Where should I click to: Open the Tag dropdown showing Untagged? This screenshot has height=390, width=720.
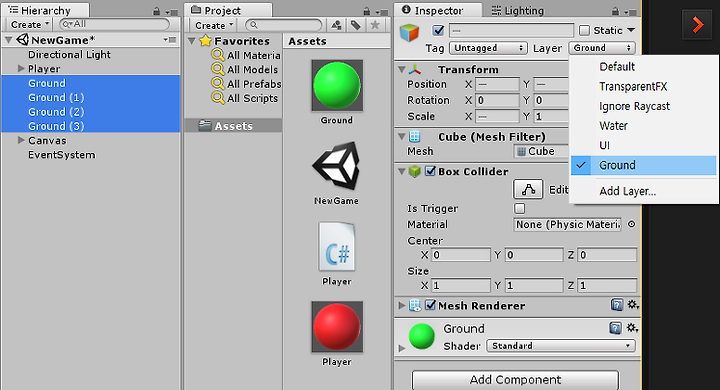488,48
